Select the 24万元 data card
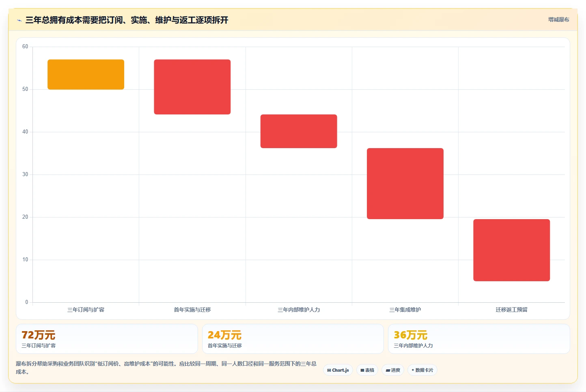Viewport: 586px width, 392px height. (293, 339)
